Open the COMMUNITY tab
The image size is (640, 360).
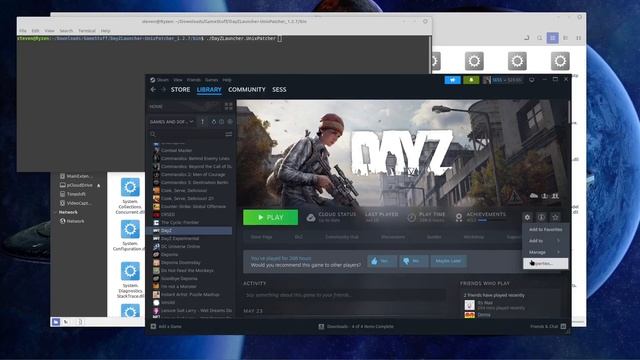(247, 89)
